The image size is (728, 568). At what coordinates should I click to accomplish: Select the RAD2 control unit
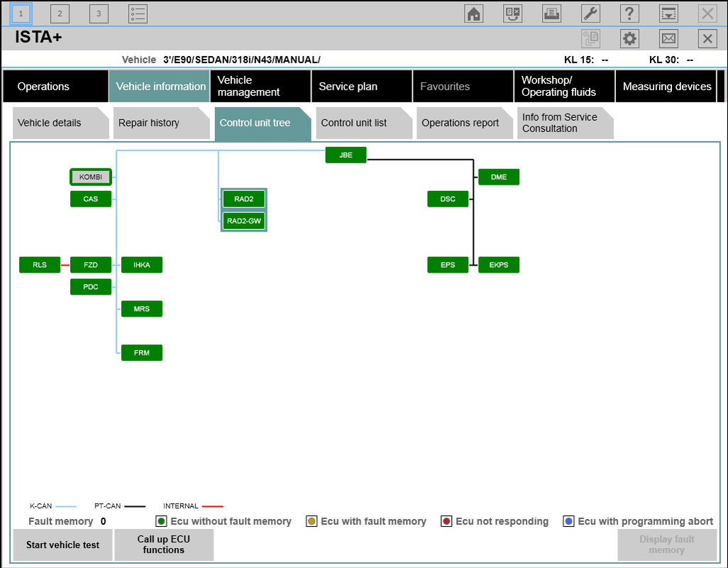(x=244, y=199)
